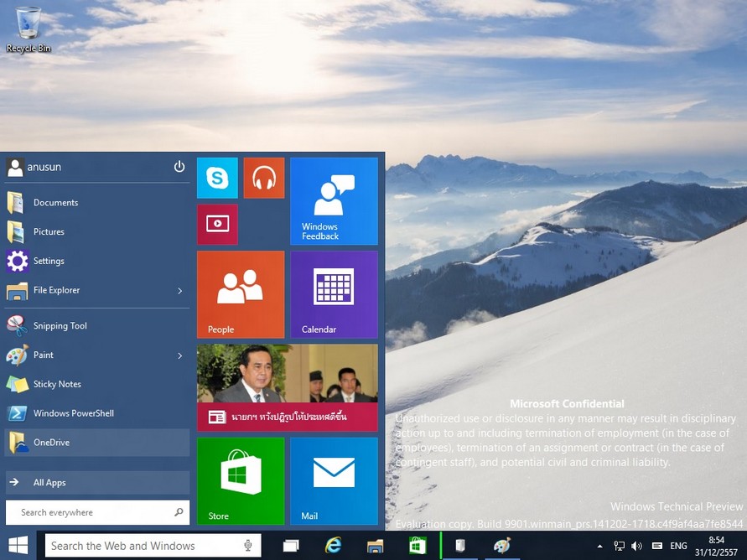Screen dimensions: 747x560
Task: Open the Skype tile
Action: pyautogui.click(x=217, y=178)
